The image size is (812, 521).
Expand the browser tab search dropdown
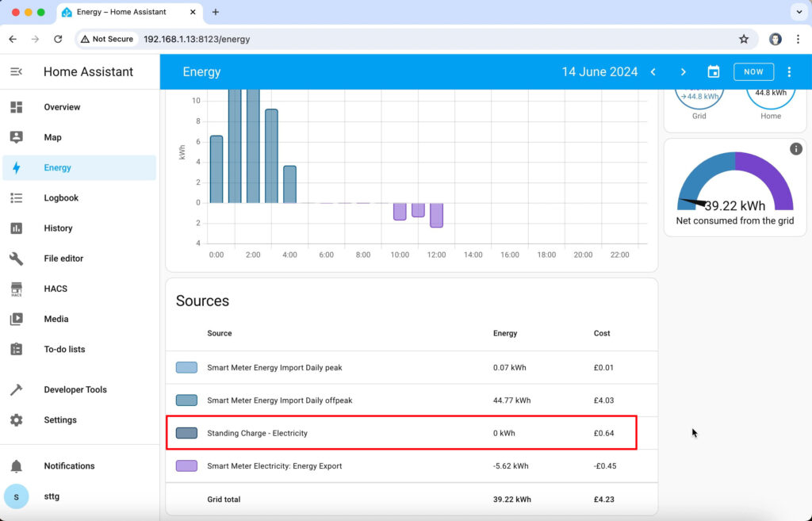click(799, 12)
